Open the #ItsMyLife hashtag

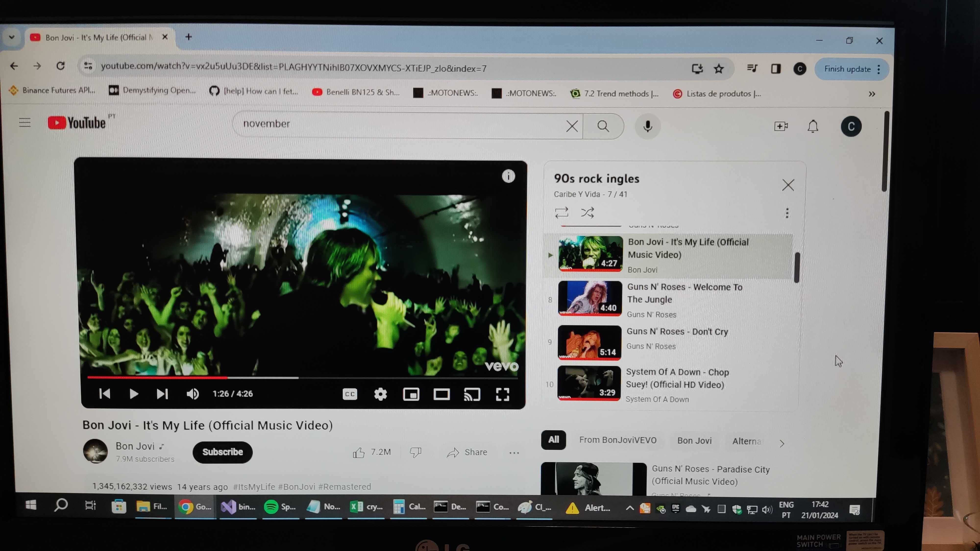pyautogui.click(x=254, y=487)
